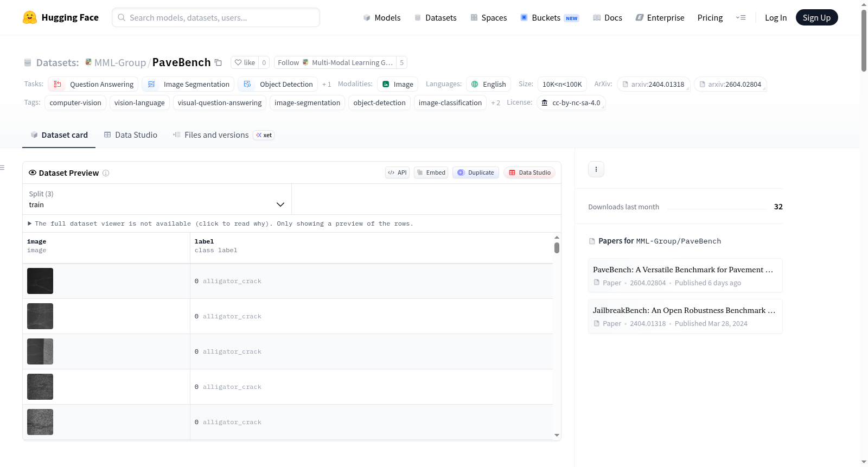
Task: Click the xet badge
Action: (x=264, y=135)
